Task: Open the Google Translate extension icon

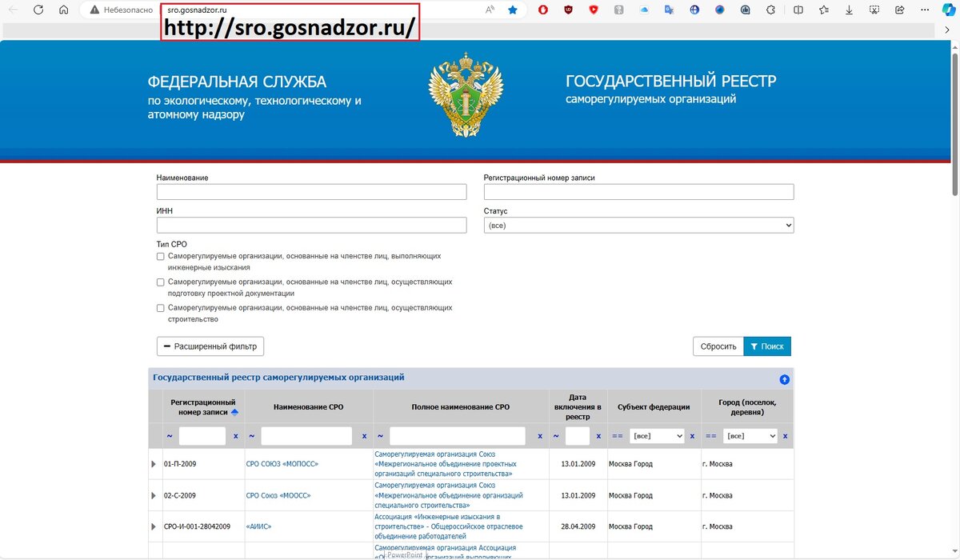Action: click(669, 10)
